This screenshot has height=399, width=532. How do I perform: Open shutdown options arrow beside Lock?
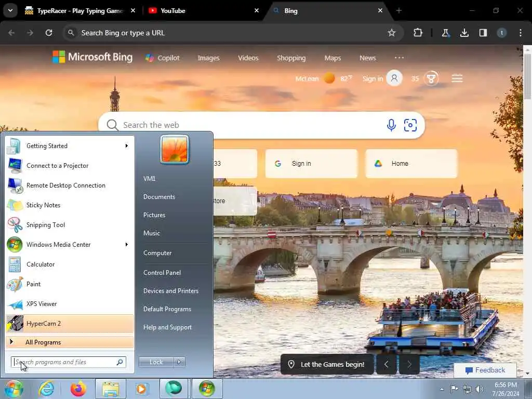pyautogui.click(x=179, y=362)
